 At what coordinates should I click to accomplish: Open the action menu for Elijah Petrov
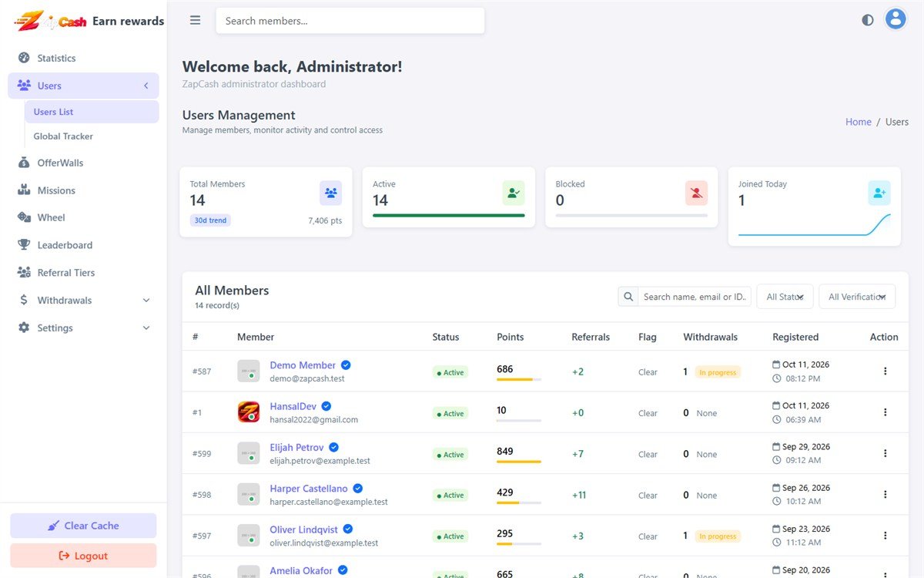885,453
